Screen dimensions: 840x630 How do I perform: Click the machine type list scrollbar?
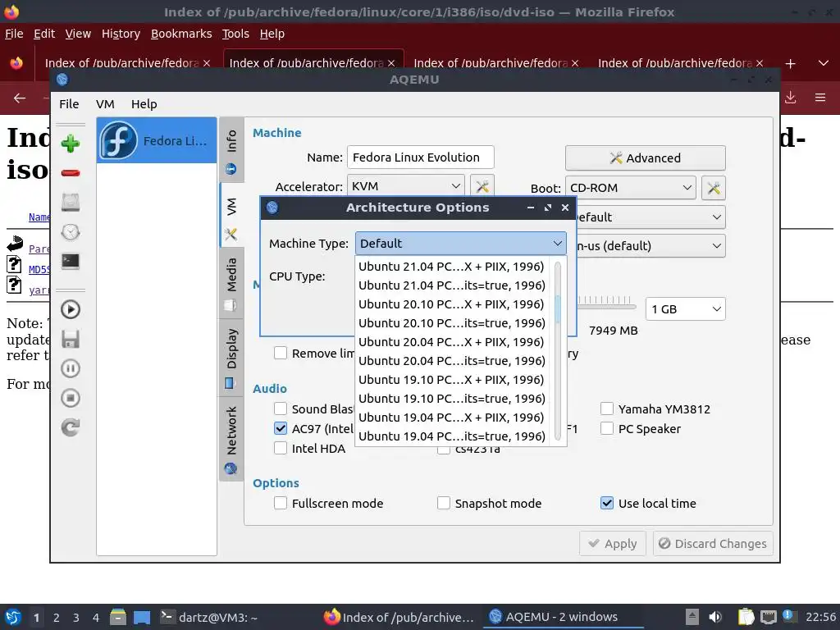(558, 351)
